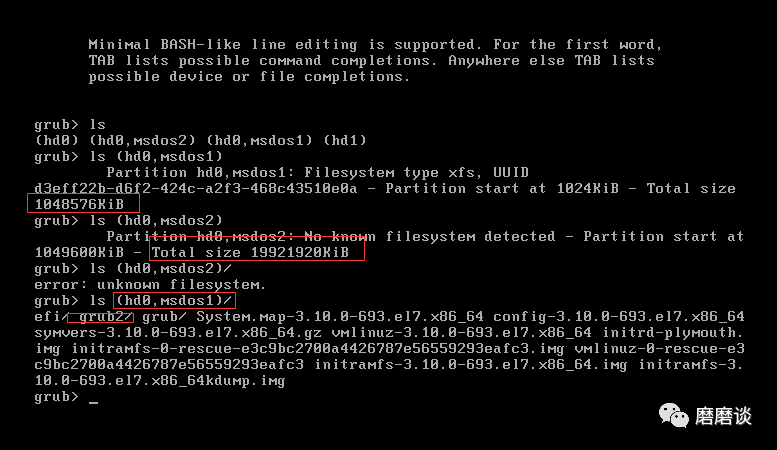
Task: Click the 磨磨谈 watermark text
Action: (723, 416)
